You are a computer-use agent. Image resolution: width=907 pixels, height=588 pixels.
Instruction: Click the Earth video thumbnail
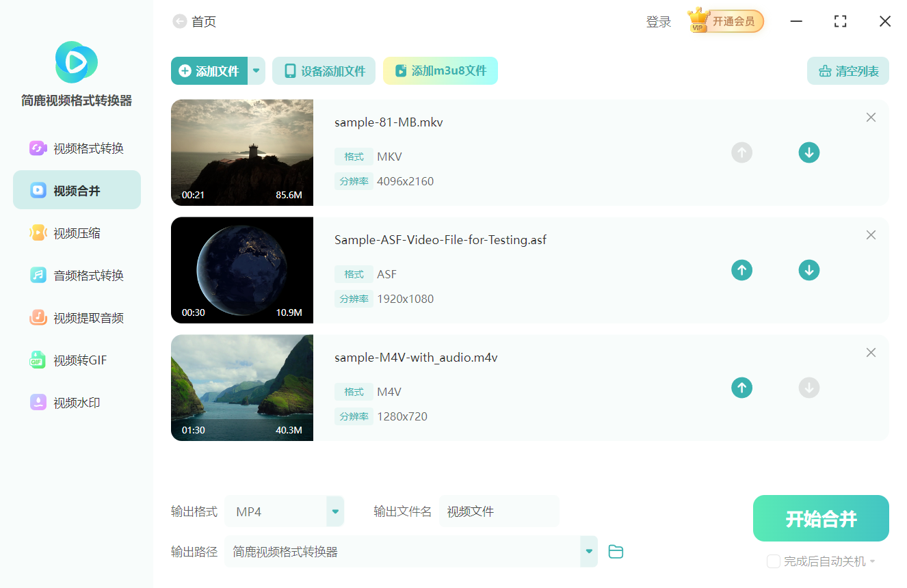tap(241, 270)
